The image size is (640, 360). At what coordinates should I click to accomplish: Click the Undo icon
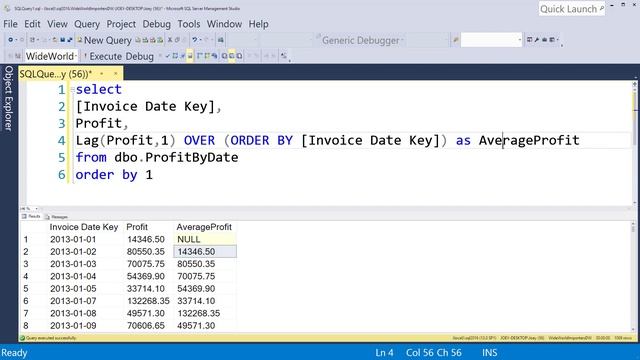coord(195,40)
